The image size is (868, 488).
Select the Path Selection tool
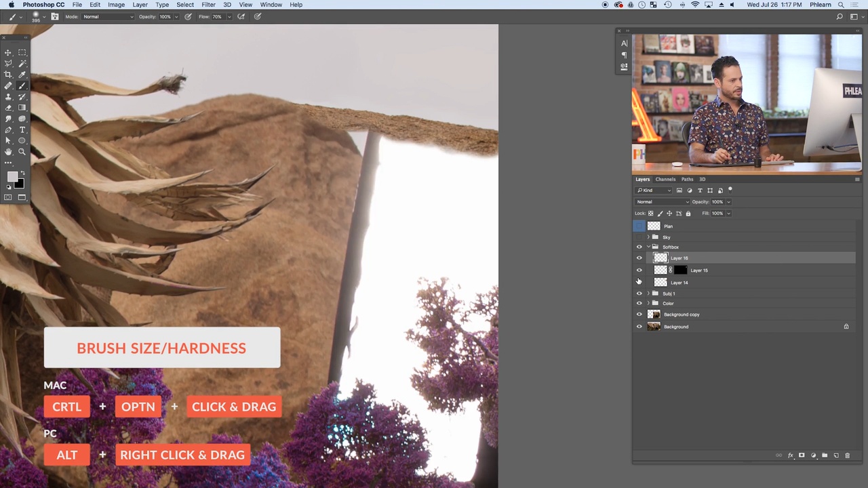point(8,141)
